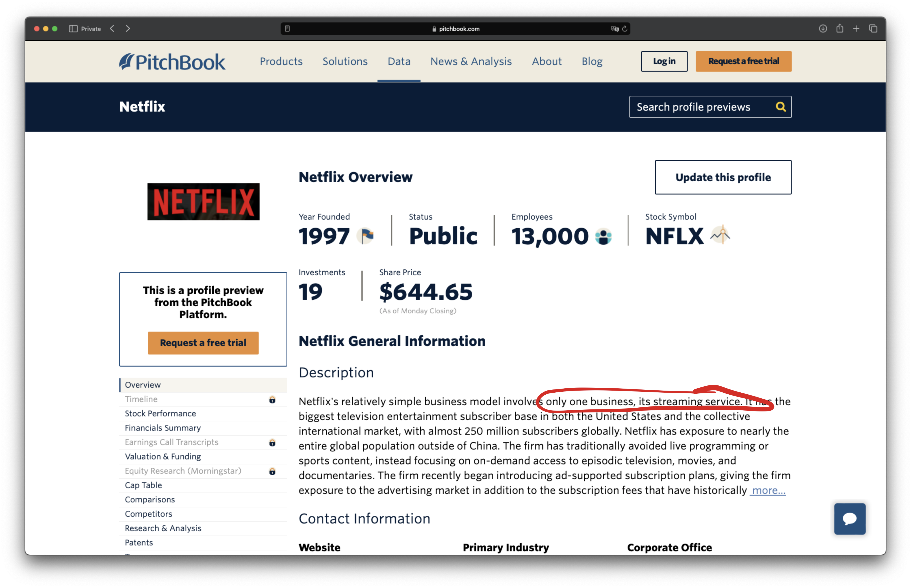
Task: Open a new tab with plus icon
Action: tap(856, 29)
